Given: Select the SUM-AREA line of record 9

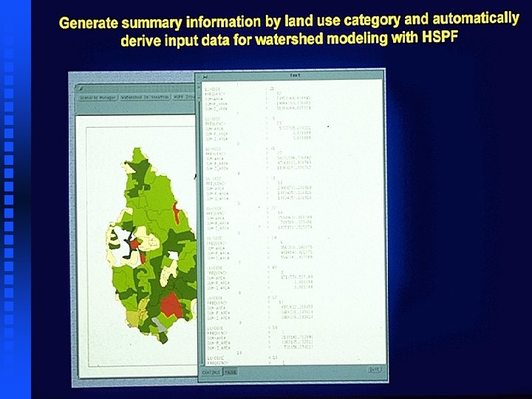Looking at the screenshot, I should coord(260,338).
